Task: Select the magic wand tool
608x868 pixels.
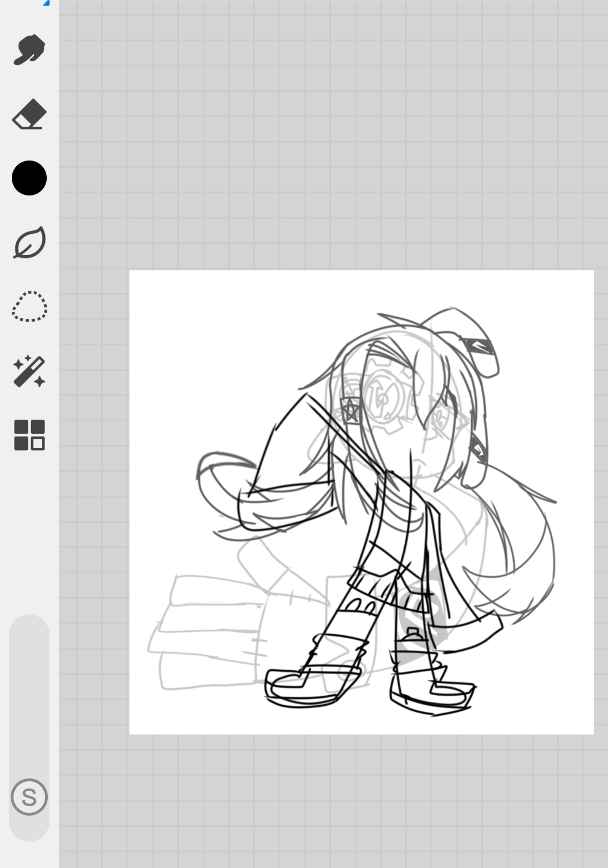Action: [29, 371]
